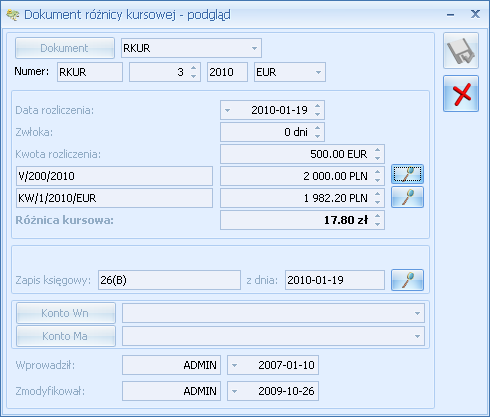490x417 pixels.
Task: Open Data rozliczenia calendar dropdown arrow
Action: tap(227, 110)
